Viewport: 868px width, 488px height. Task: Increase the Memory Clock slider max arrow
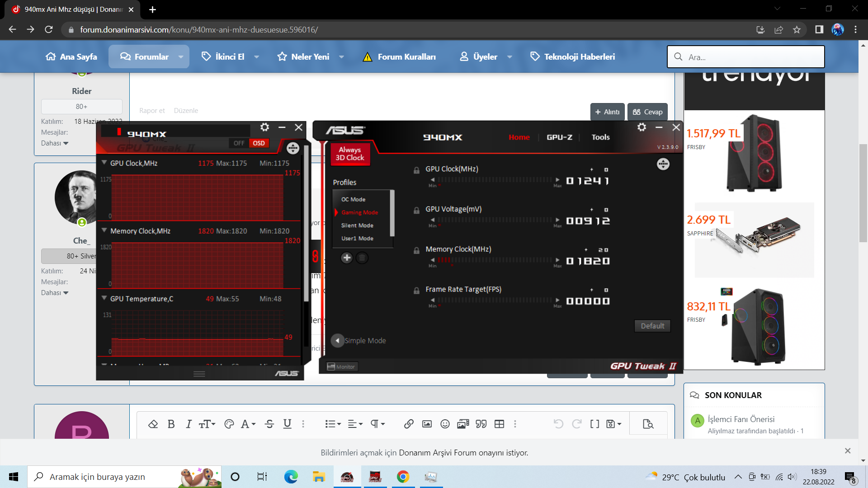click(x=557, y=260)
